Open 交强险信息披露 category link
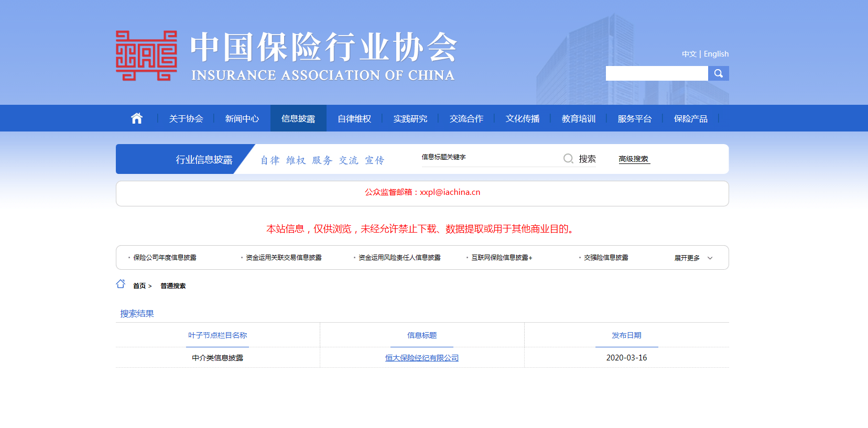 click(606, 258)
